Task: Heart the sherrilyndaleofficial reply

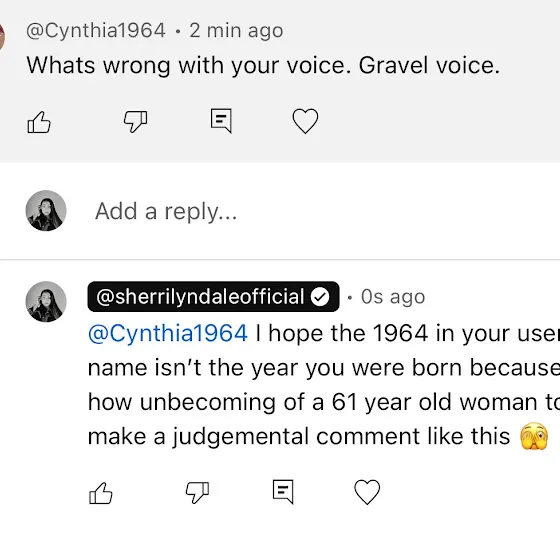Action: point(367,492)
